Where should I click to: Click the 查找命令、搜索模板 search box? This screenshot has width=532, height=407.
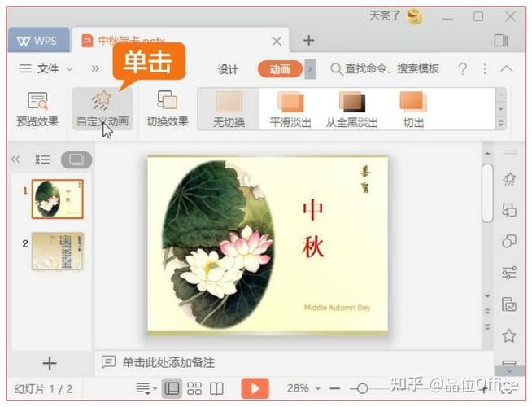click(385, 69)
